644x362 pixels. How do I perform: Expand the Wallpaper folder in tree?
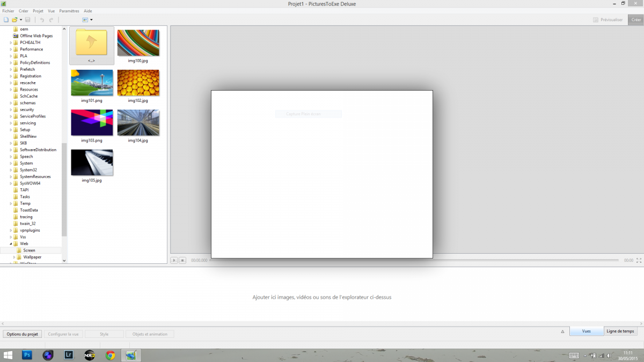pyautogui.click(x=14, y=257)
